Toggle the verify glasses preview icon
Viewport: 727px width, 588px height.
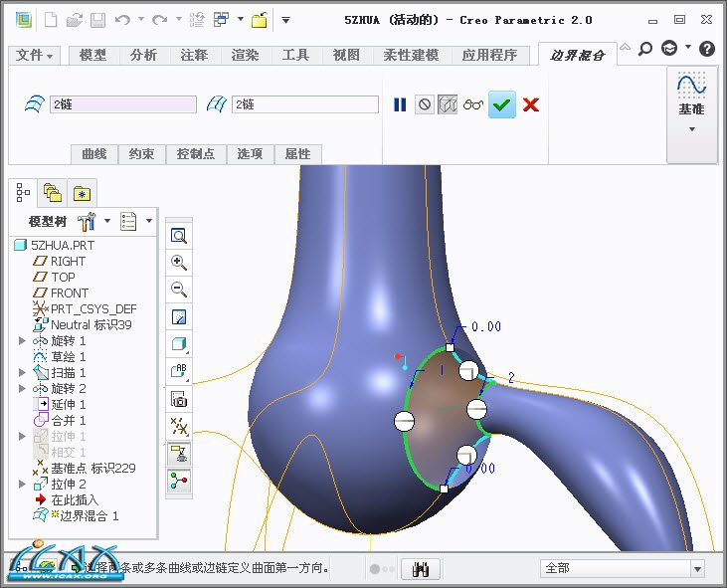coord(473,104)
